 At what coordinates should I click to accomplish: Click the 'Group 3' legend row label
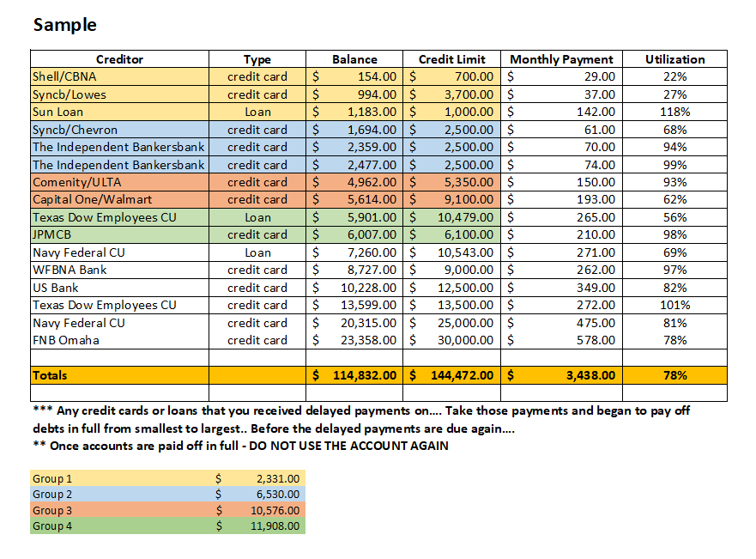tap(52, 510)
